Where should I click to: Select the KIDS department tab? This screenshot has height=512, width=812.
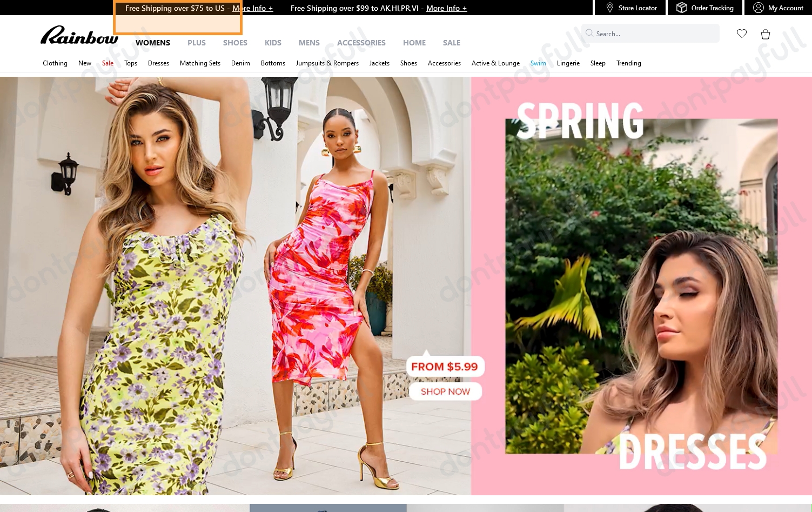273,43
